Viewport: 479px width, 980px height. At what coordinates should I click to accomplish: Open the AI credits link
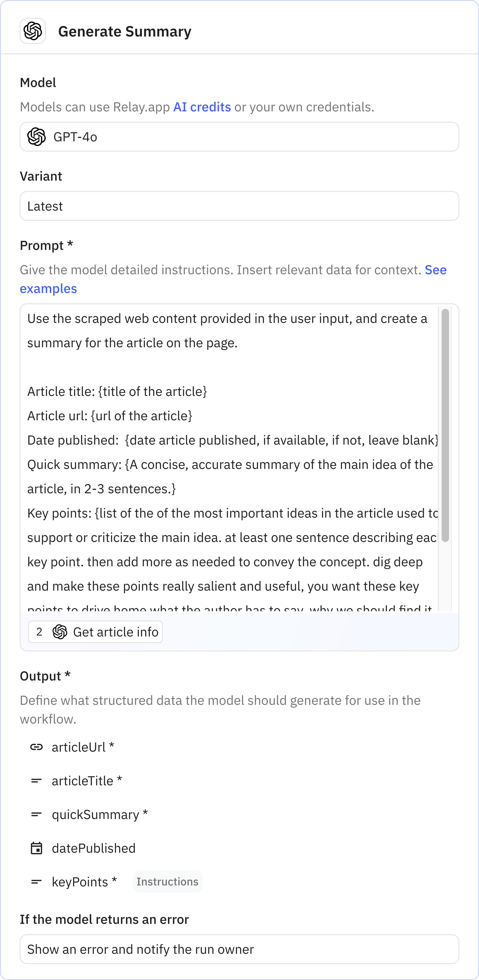pyautogui.click(x=201, y=107)
